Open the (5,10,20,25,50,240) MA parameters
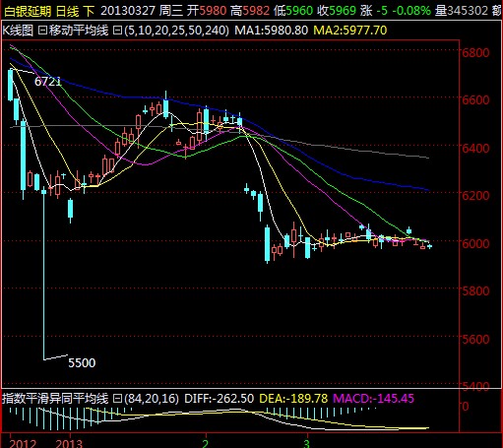The height and width of the screenshot is (448, 503). [x=176, y=31]
